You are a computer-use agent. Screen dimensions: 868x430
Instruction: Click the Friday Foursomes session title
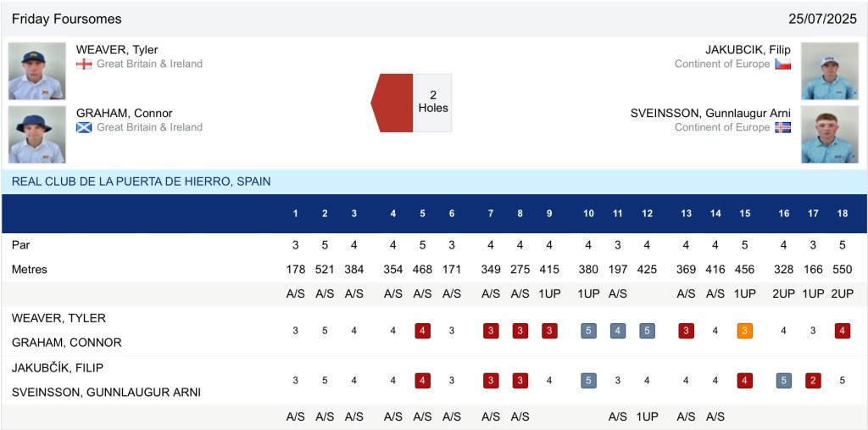click(x=67, y=19)
